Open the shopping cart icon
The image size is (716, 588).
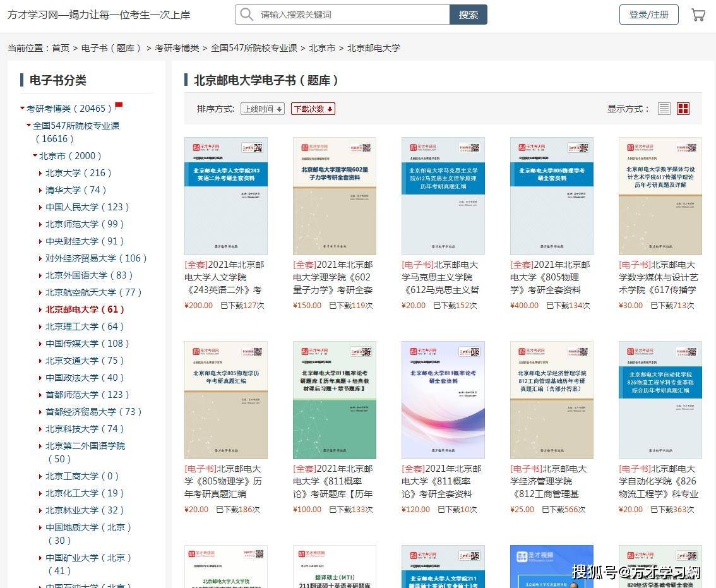(x=698, y=14)
